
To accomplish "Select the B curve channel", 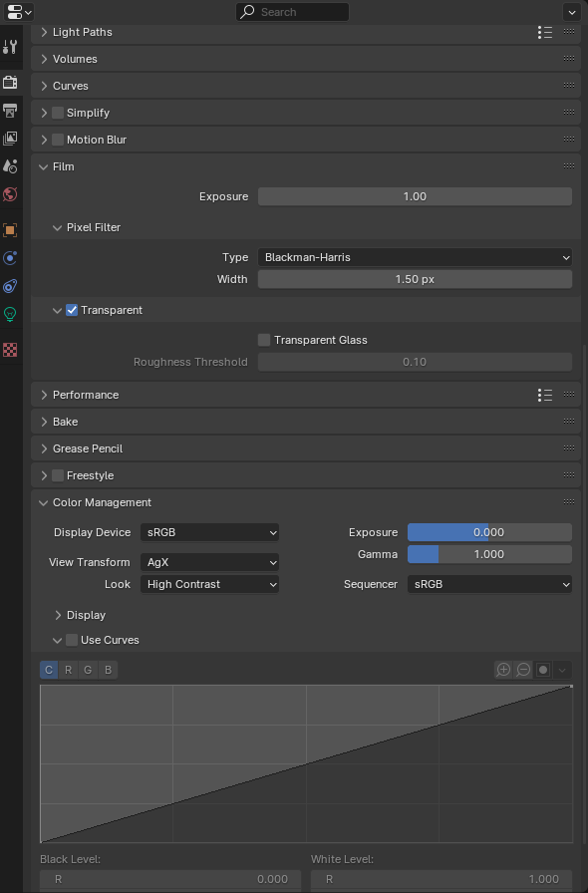I will 108,670.
